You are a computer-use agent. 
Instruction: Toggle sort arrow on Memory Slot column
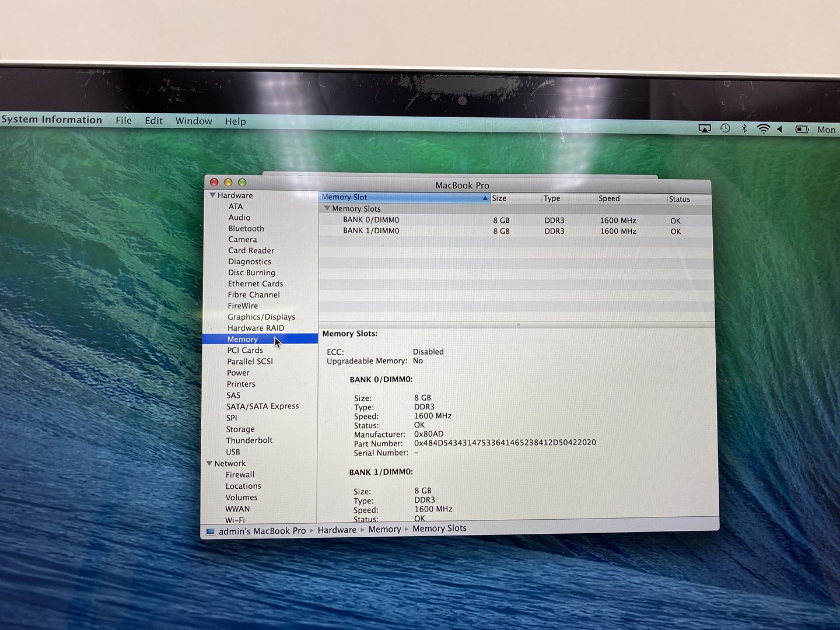tap(485, 198)
